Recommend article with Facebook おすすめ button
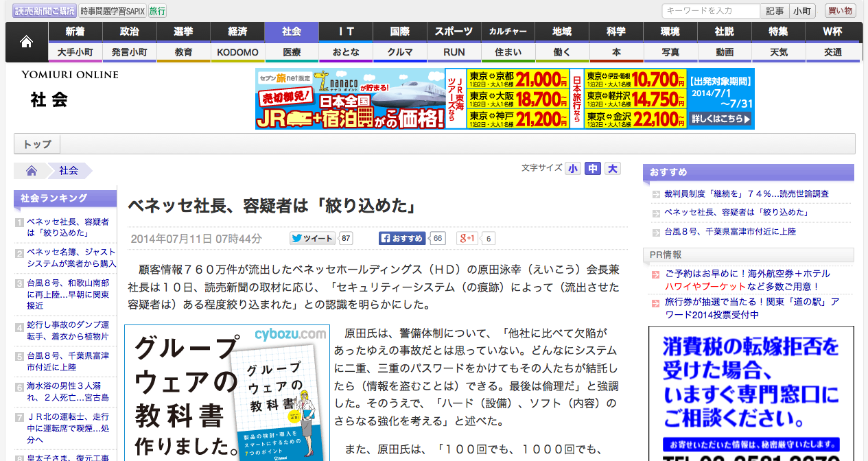This screenshot has height=461, width=868. 403,239
